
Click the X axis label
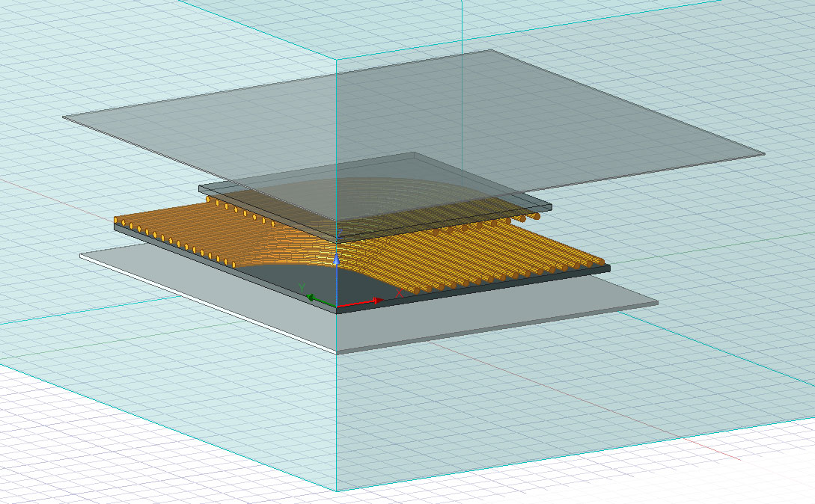click(399, 292)
